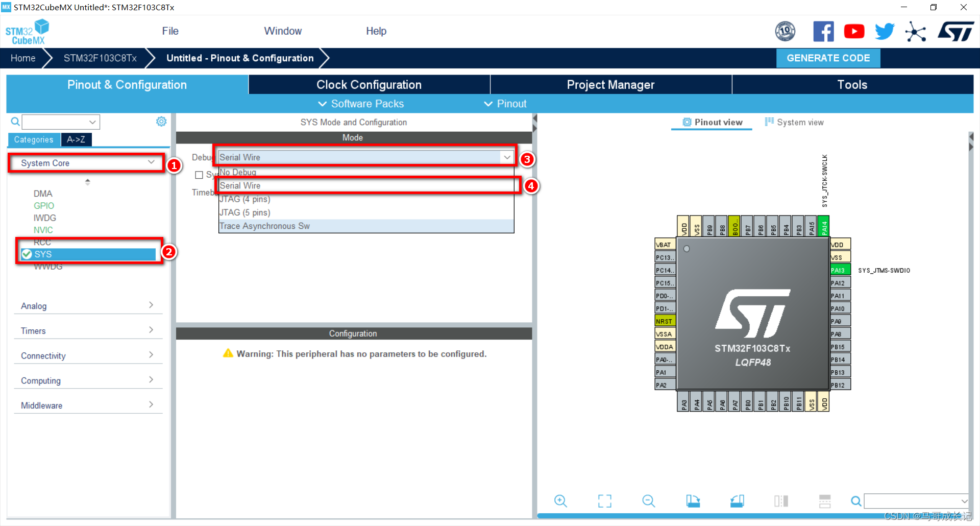The width and height of the screenshot is (980, 526).
Task: Go to STM32F103C8Tx breadcrumb
Action: (100, 58)
